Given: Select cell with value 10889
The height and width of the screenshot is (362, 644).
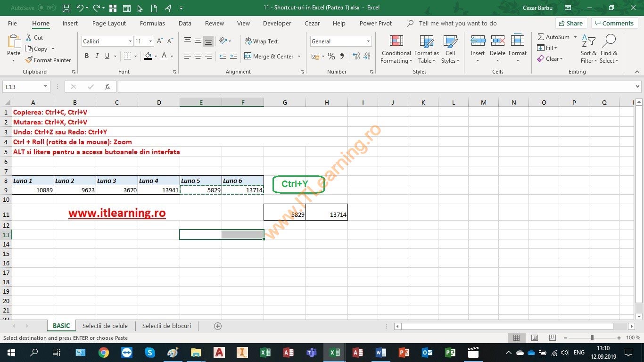Looking at the screenshot, I should click(x=33, y=190).
